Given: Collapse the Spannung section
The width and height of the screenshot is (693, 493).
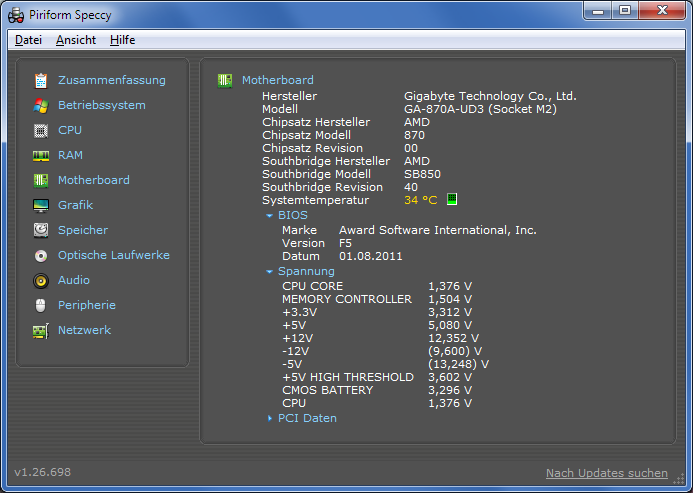Looking at the screenshot, I should [269, 272].
